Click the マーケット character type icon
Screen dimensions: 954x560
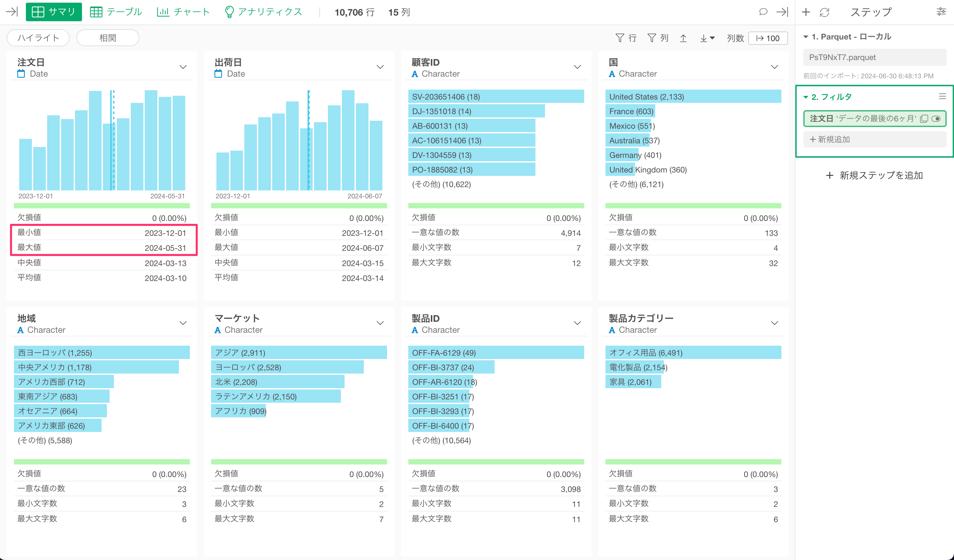tap(218, 330)
